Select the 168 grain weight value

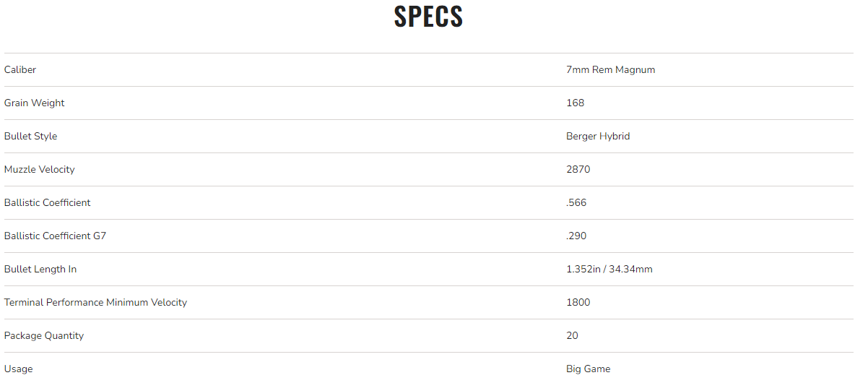[575, 103]
